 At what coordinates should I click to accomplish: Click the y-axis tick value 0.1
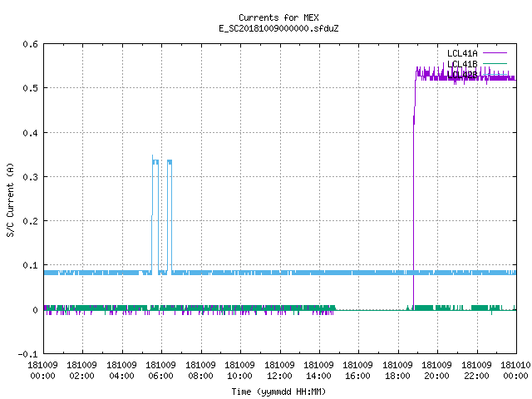(30, 265)
